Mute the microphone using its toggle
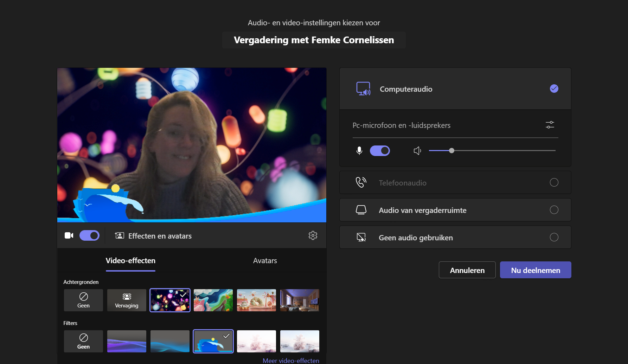The image size is (628, 364). tap(380, 150)
